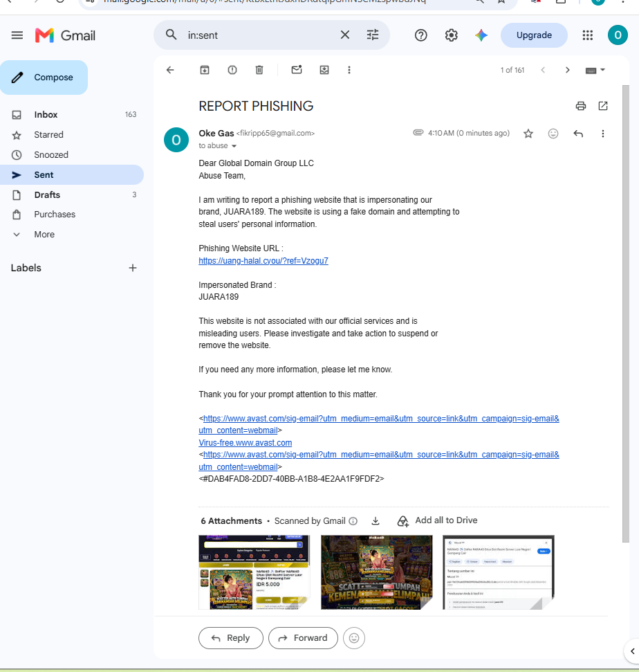Click sender avatar Oke Gas
The image size is (639, 672).
(176, 140)
